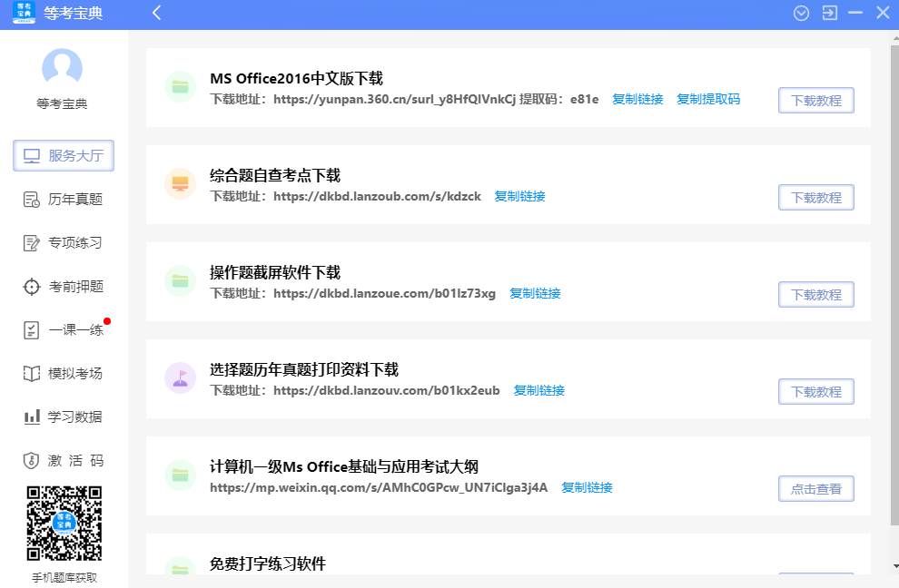Click the green folder icon for MS Office2016
The image size is (899, 588).
[181, 86]
